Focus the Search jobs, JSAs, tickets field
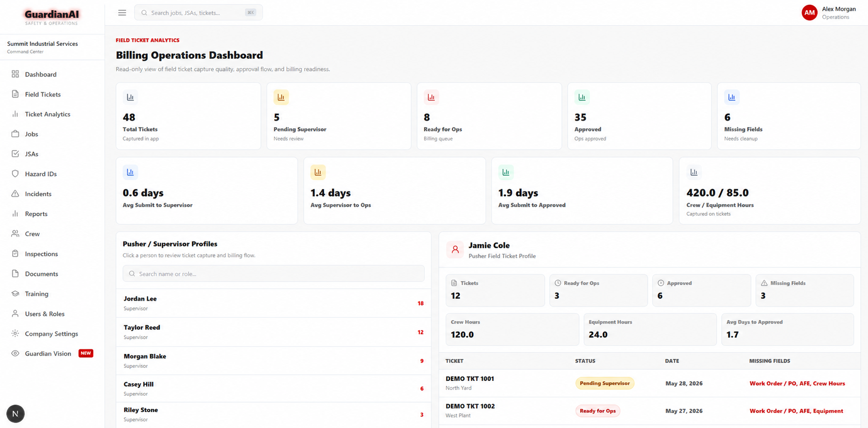Viewport: 868px width, 428px height. tap(198, 13)
